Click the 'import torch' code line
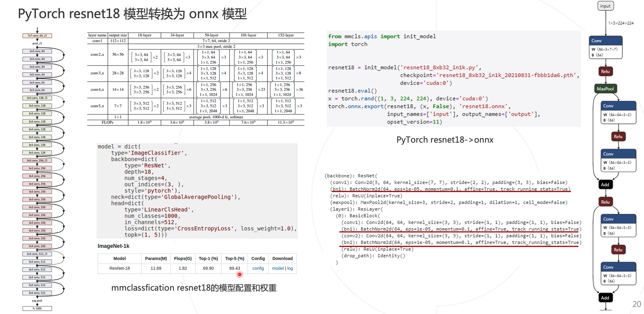Image resolution: width=644 pixels, height=314 pixels. click(x=348, y=44)
